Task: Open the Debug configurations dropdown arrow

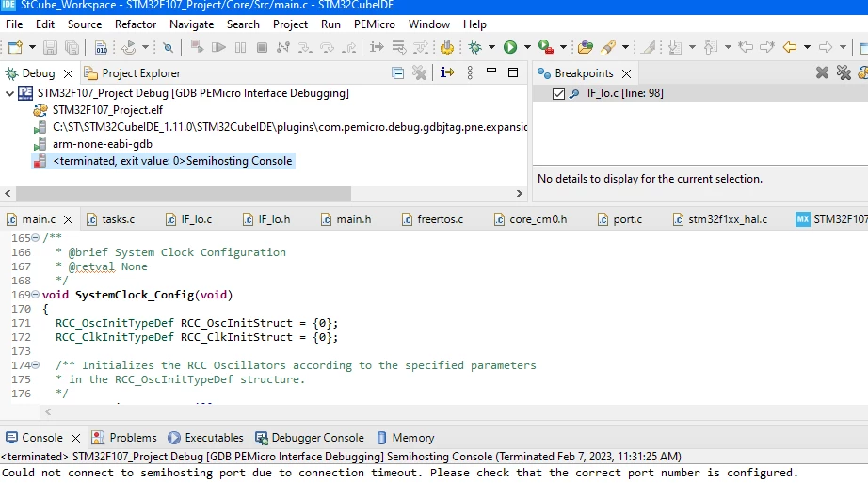Action: click(491, 48)
